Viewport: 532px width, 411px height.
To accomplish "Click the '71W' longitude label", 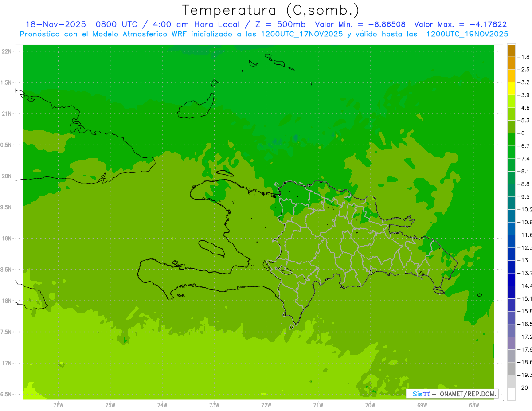I will point(318,405).
